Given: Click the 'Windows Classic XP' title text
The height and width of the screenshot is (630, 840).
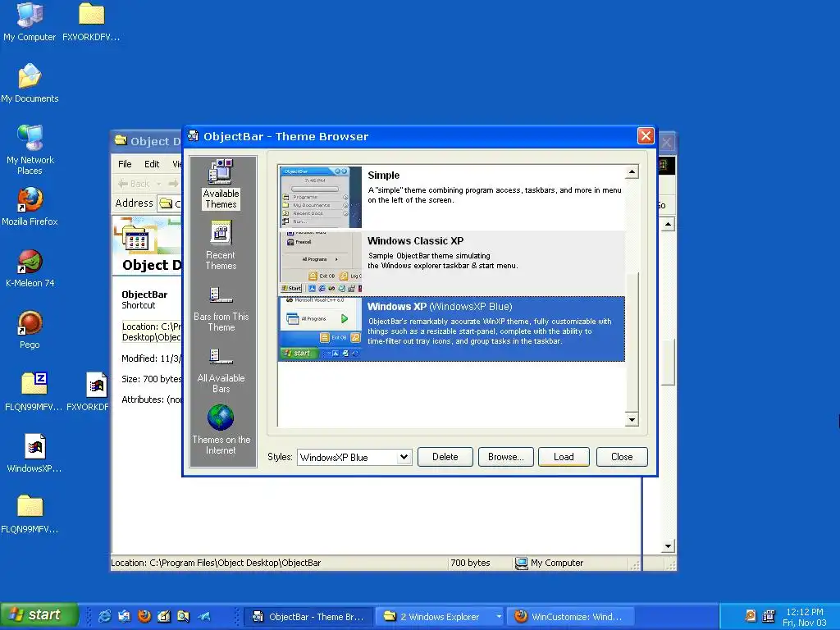Looking at the screenshot, I should 416,241.
